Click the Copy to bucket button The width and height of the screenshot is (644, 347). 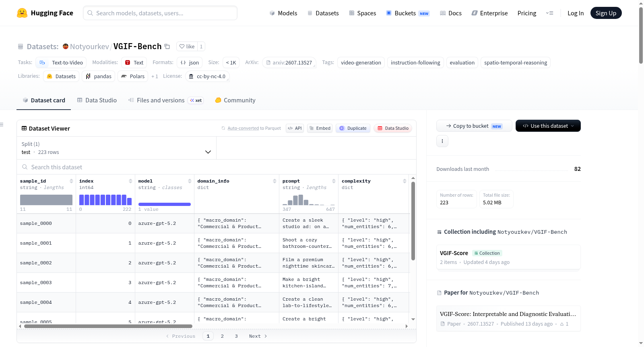tap(474, 126)
